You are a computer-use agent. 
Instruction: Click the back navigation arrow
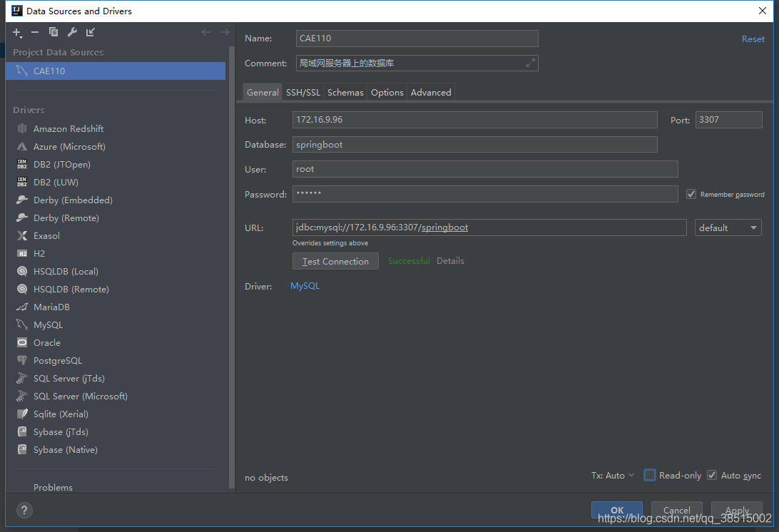(x=205, y=32)
